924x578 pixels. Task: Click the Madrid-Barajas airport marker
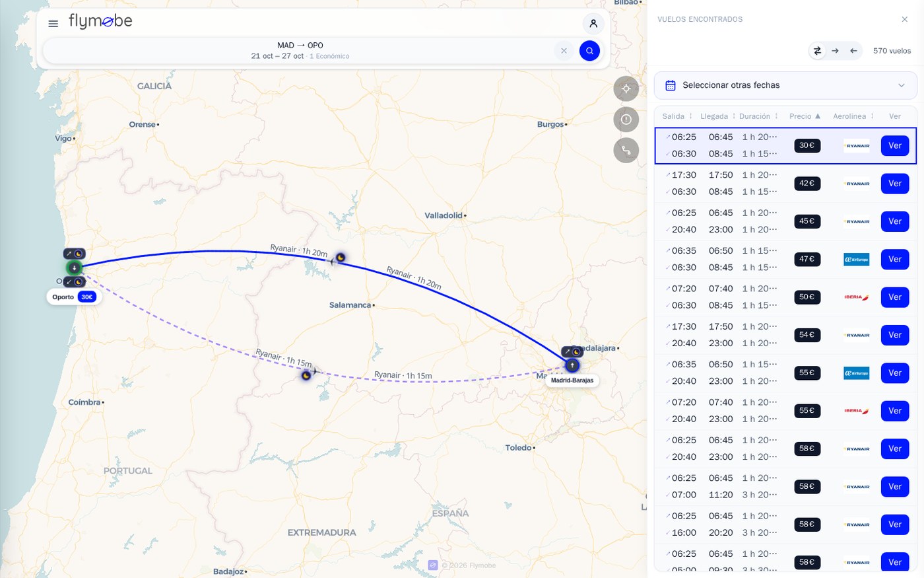(572, 365)
